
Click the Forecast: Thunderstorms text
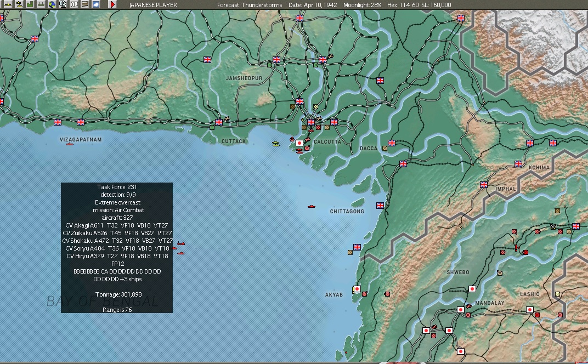250,5
